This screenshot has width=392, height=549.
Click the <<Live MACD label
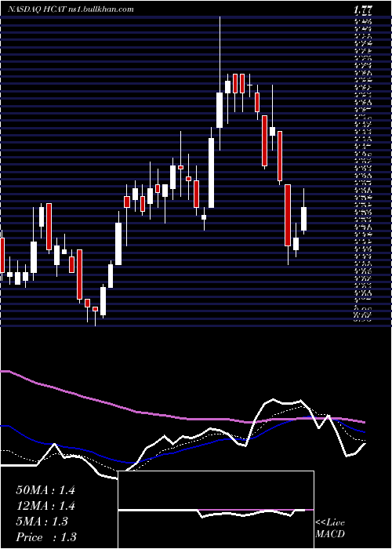pyautogui.click(x=330, y=529)
